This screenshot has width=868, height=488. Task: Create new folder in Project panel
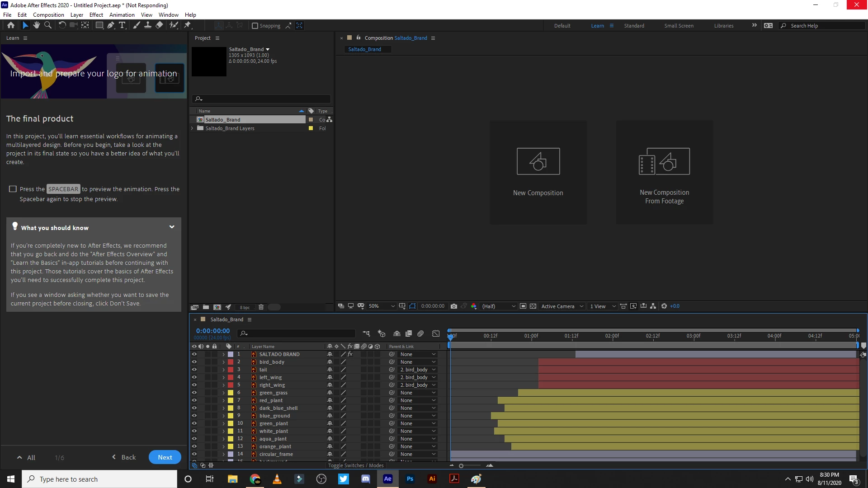[206, 307]
